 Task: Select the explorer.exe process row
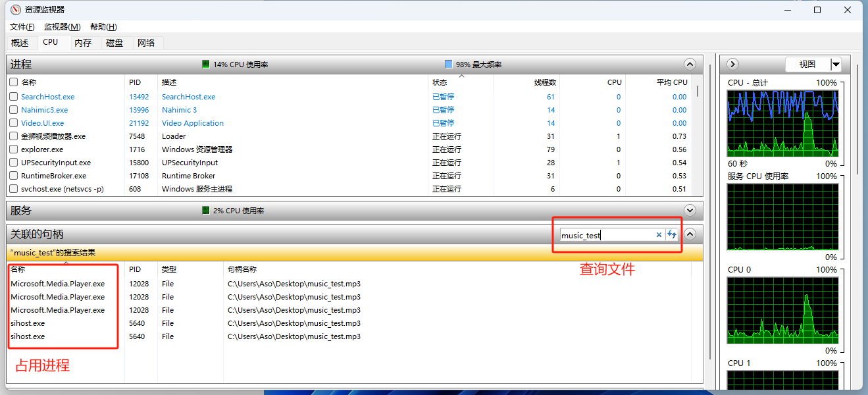pos(349,149)
